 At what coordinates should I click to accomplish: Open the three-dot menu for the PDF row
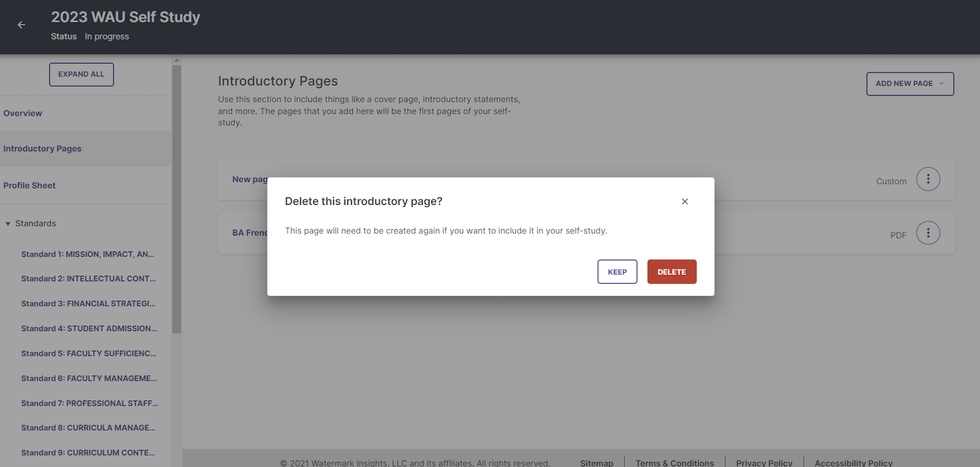click(x=928, y=233)
